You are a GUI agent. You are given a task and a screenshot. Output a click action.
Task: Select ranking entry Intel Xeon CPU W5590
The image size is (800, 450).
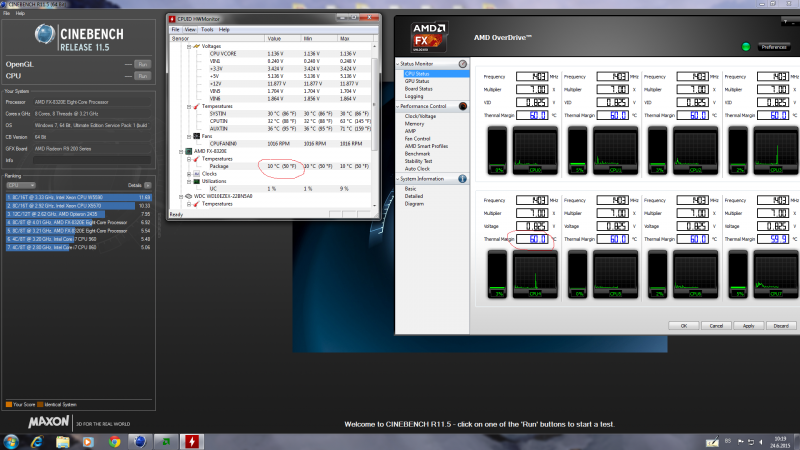coord(79,197)
